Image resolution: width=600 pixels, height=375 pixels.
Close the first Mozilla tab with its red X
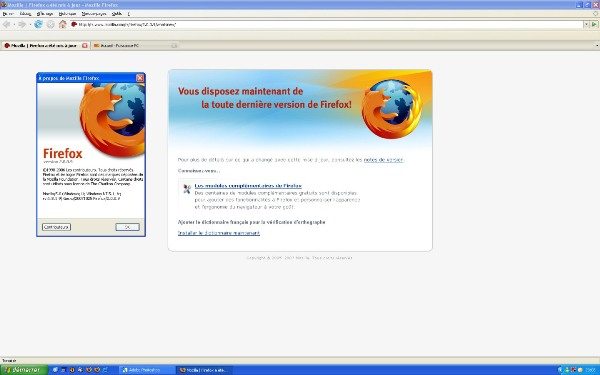pyautogui.click(x=85, y=46)
